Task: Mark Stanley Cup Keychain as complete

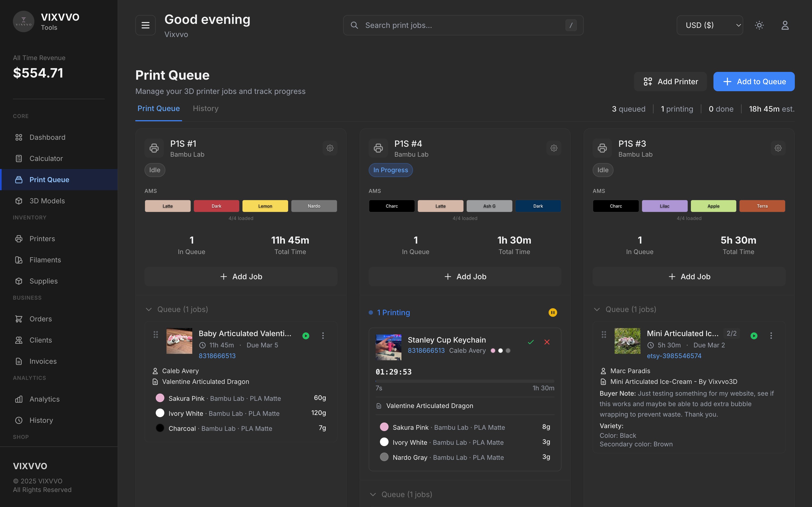Action: coord(531,342)
